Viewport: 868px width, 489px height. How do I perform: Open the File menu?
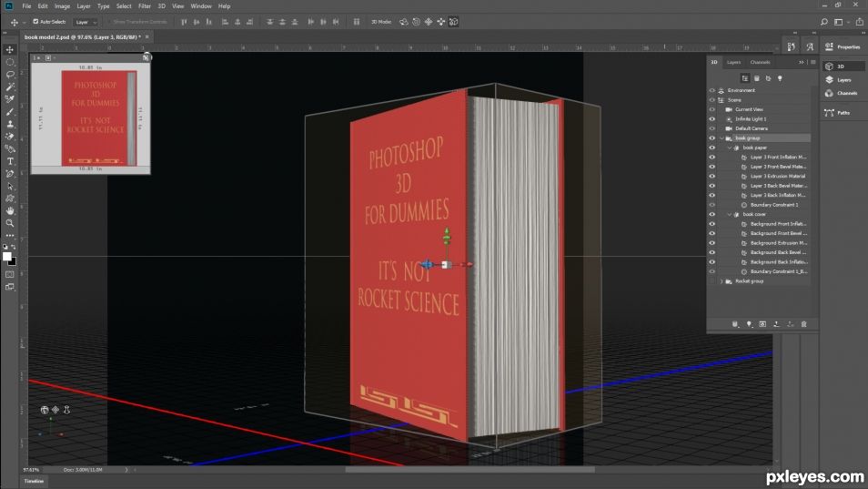click(26, 6)
